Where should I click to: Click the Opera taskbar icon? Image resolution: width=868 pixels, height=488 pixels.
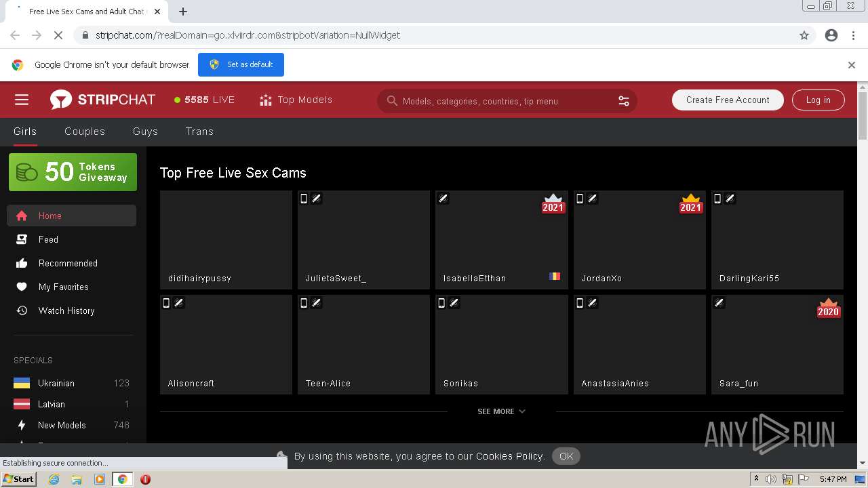click(145, 479)
